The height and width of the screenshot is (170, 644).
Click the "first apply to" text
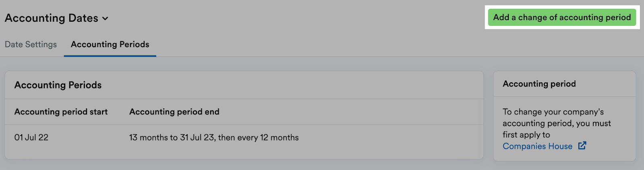tap(526, 135)
